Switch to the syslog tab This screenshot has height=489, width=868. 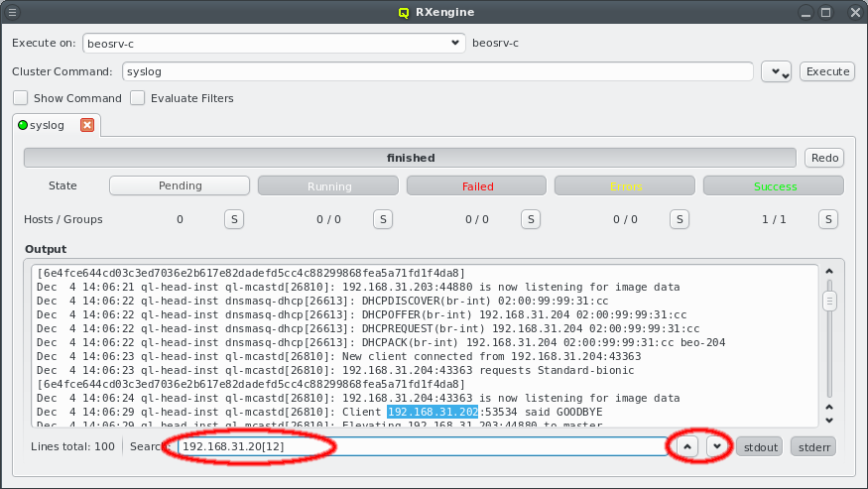[x=47, y=125]
